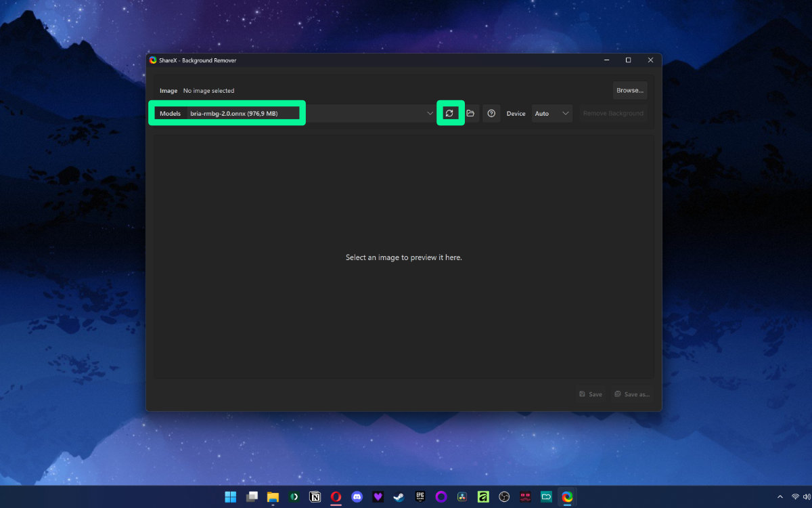Open the purple ring app on taskbar
Screen dimensions: 812x508
click(x=441, y=496)
